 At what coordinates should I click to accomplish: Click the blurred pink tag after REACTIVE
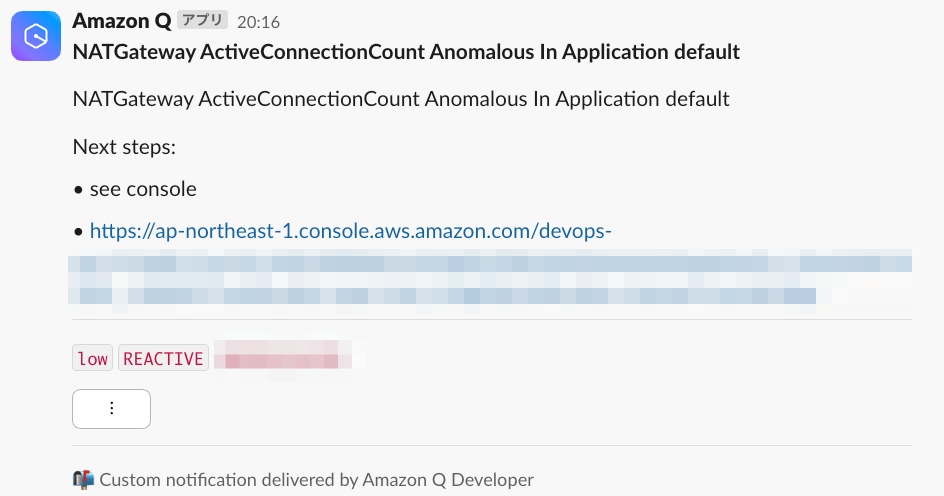[282, 360]
